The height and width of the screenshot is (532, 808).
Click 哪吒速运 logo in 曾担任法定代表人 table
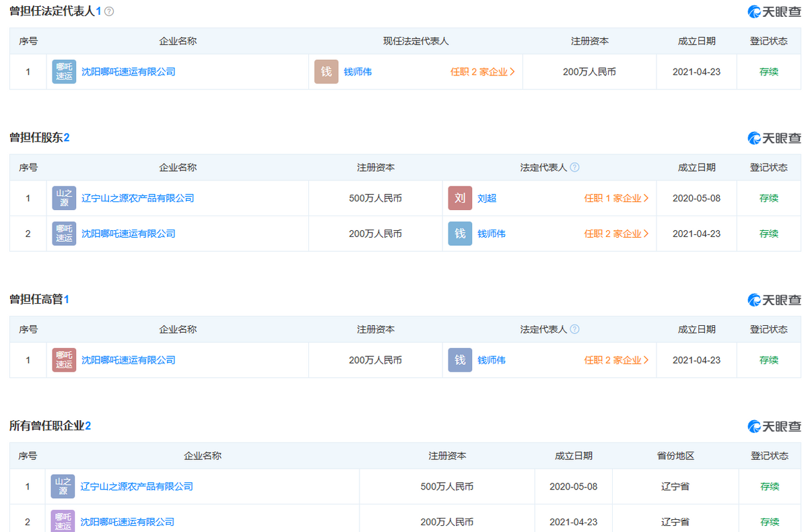pyautogui.click(x=64, y=71)
